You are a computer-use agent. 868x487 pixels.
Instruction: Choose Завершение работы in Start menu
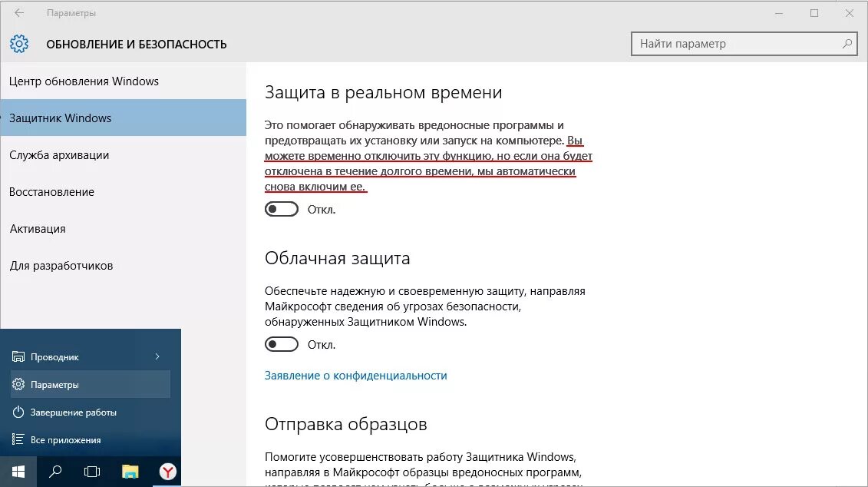(91, 412)
